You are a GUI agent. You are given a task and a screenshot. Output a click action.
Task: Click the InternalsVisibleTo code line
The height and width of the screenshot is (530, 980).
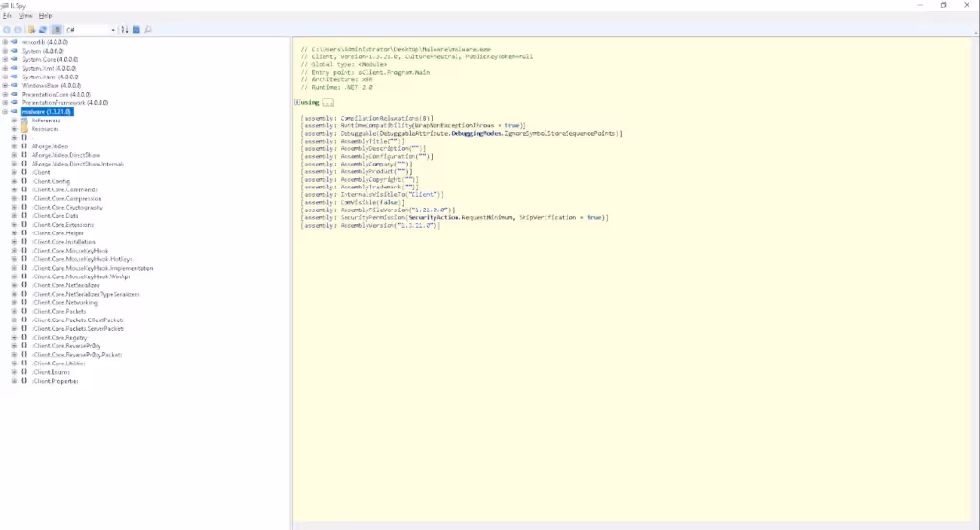point(372,194)
